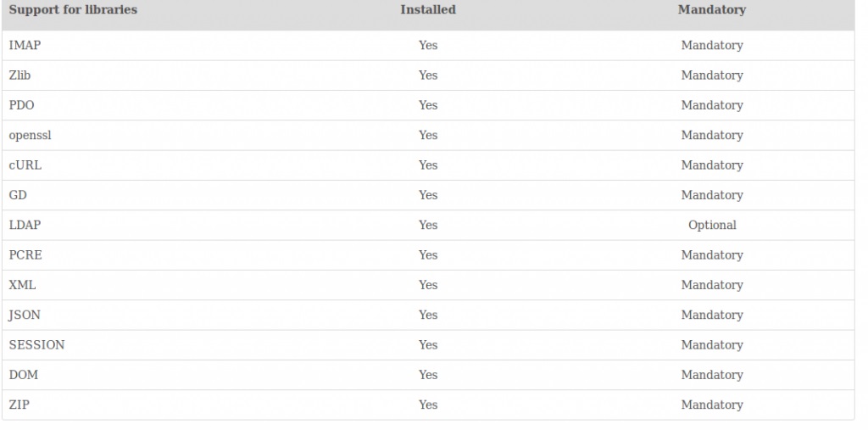Select the DOM library name
Image resolution: width=868 pixels, height=430 pixels.
23,375
